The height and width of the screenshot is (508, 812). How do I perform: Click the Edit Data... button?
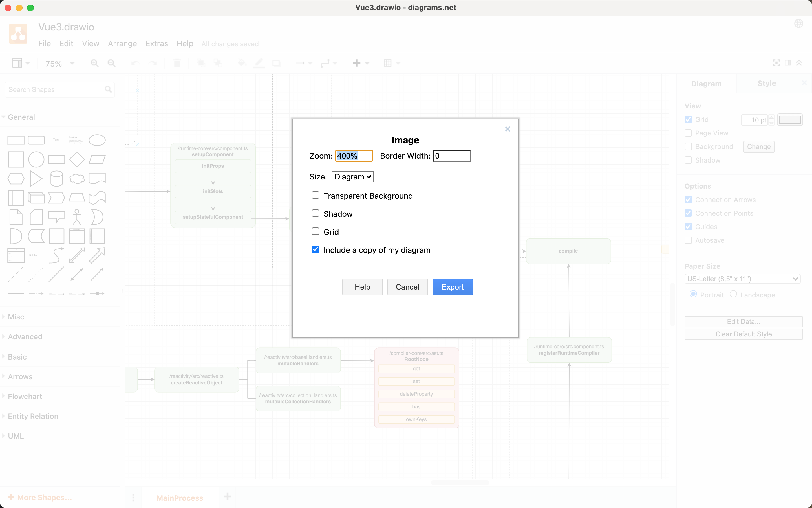(x=743, y=321)
